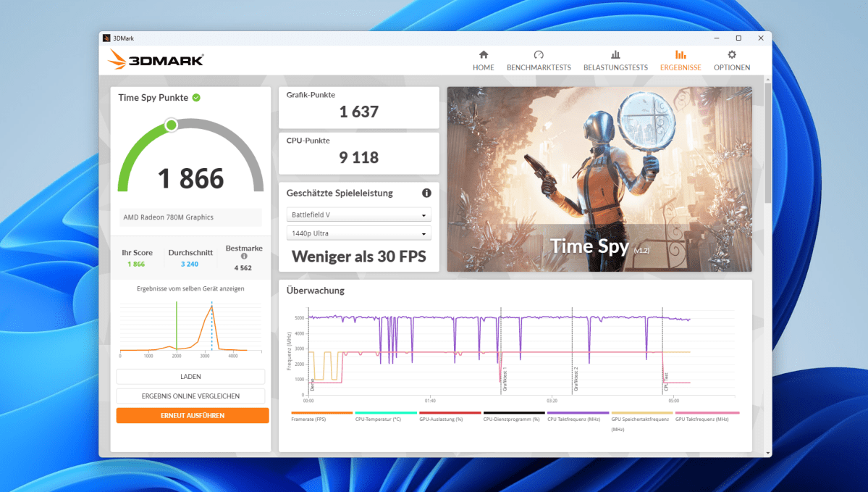This screenshot has width=868, height=492.
Task: Click ERGEBNIS ONLINE VERGLEICHEN
Action: 190,396
